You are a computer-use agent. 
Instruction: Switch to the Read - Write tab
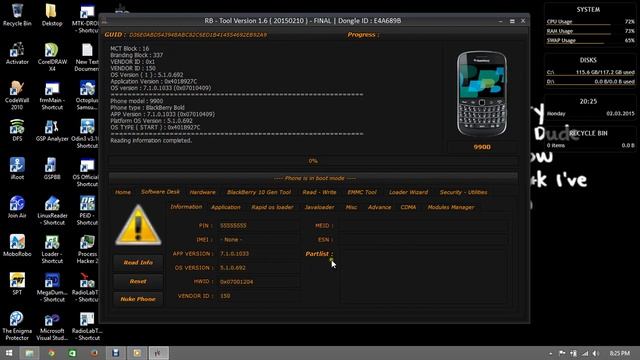pos(319,192)
